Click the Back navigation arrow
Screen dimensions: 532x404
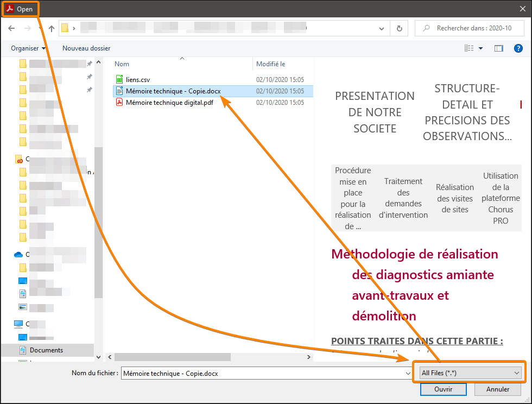click(11, 28)
